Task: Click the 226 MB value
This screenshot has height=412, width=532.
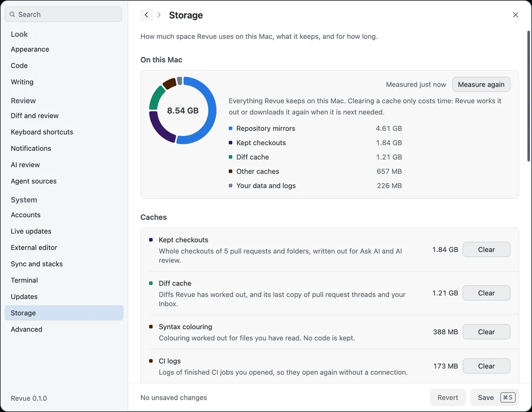Action: pos(389,186)
